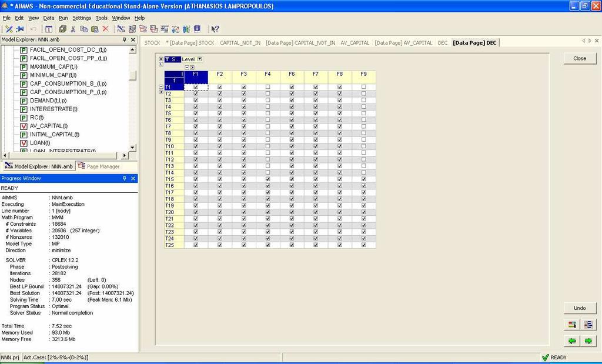Image resolution: width=602 pixels, height=364 pixels.
Task: Click the red X delete icon
Action: pyautogui.click(x=105, y=29)
